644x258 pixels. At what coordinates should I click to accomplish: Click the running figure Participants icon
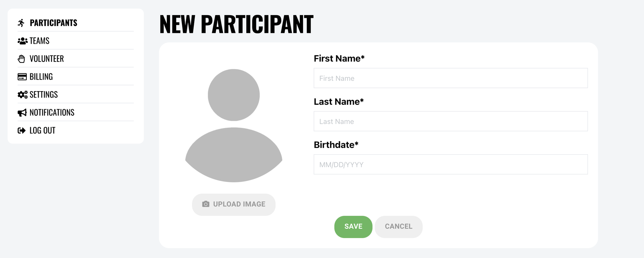pos(21,23)
